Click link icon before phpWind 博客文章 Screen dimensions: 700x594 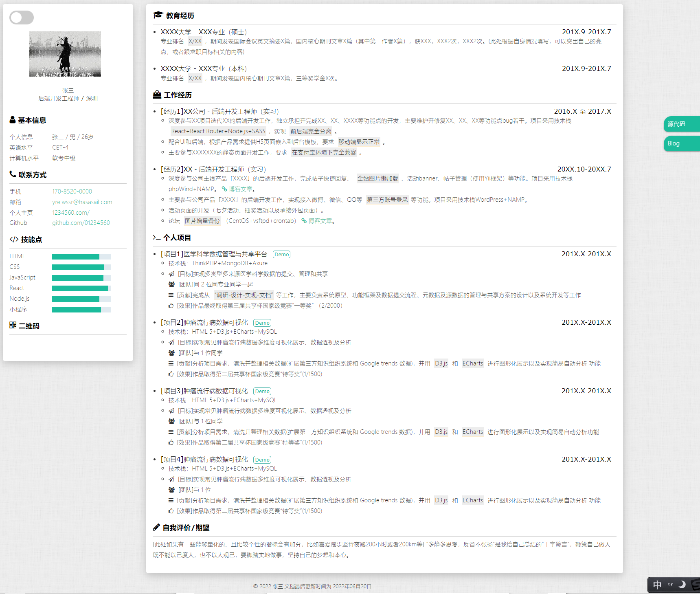tap(224, 189)
